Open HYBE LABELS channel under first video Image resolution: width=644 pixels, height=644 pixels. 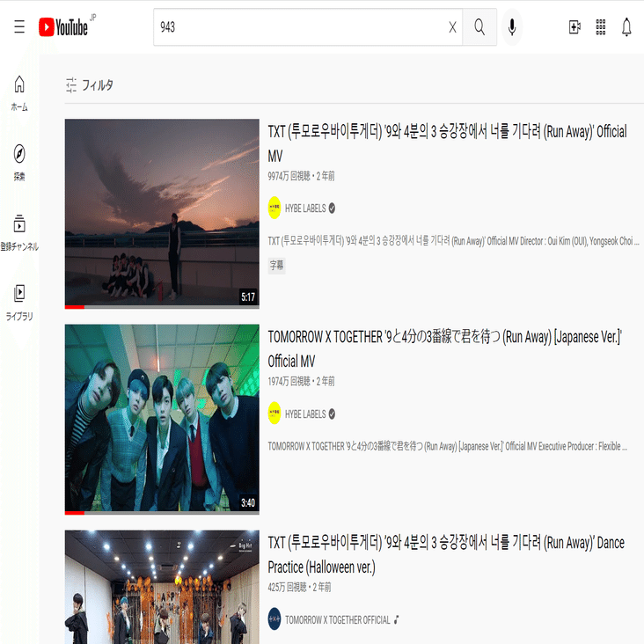[305, 209]
